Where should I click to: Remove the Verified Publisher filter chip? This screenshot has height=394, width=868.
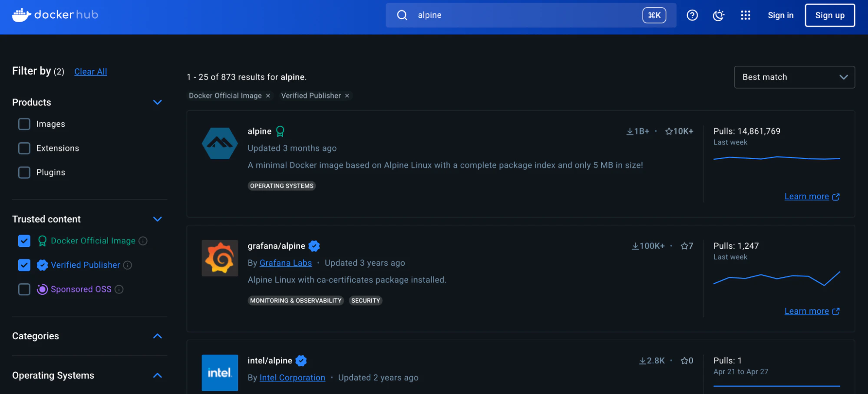[x=347, y=95]
